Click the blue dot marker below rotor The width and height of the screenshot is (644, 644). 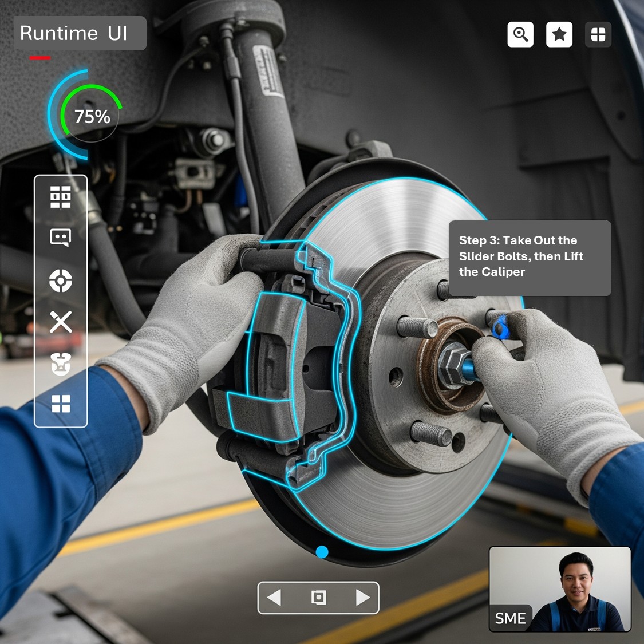322,552
